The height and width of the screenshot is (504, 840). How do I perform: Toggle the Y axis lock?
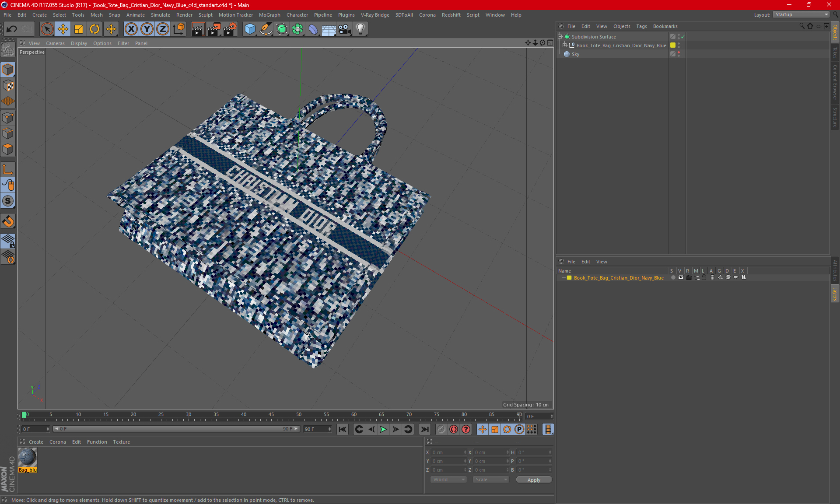pyautogui.click(x=147, y=29)
